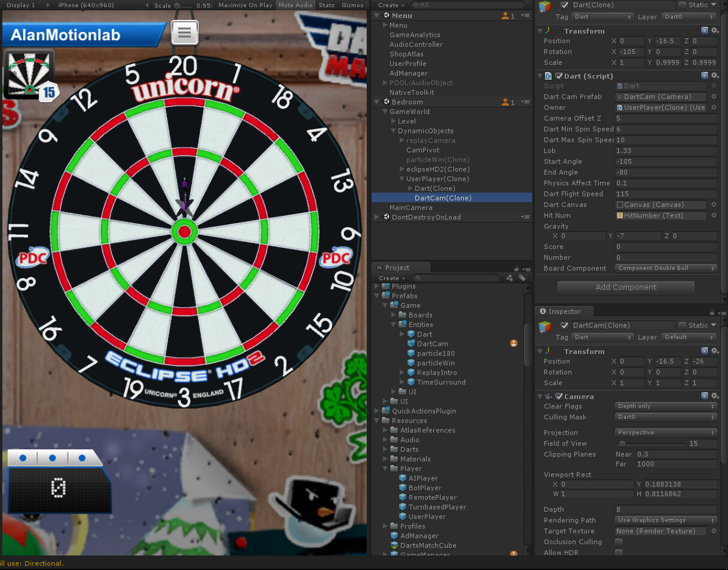
Task: Open the Menu scene options menu icon
Action: (x=526, y=16)
